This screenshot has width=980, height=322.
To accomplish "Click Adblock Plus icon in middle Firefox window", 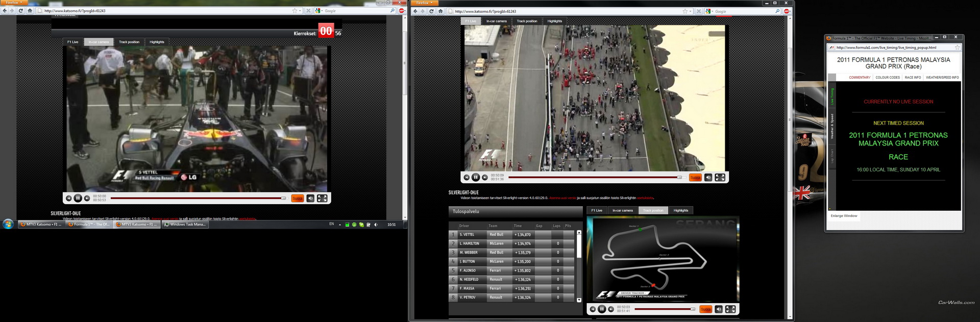I will pos(787,11).
